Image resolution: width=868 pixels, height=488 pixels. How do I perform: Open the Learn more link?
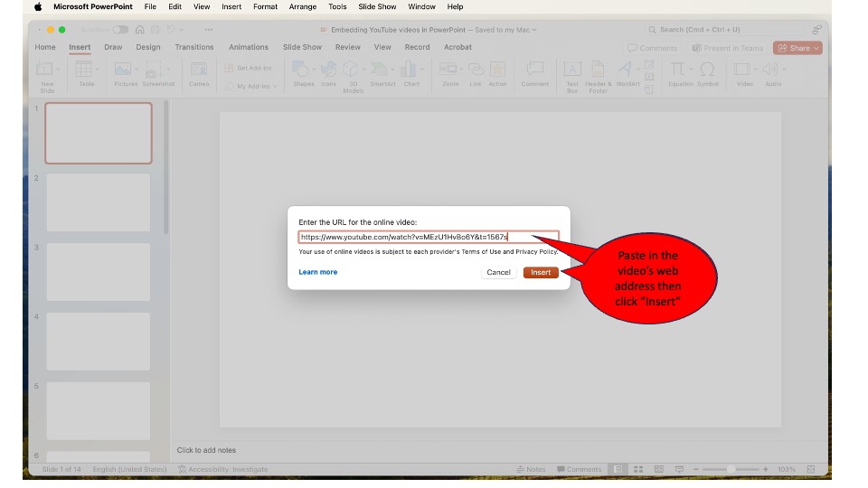tap(317, 272)
